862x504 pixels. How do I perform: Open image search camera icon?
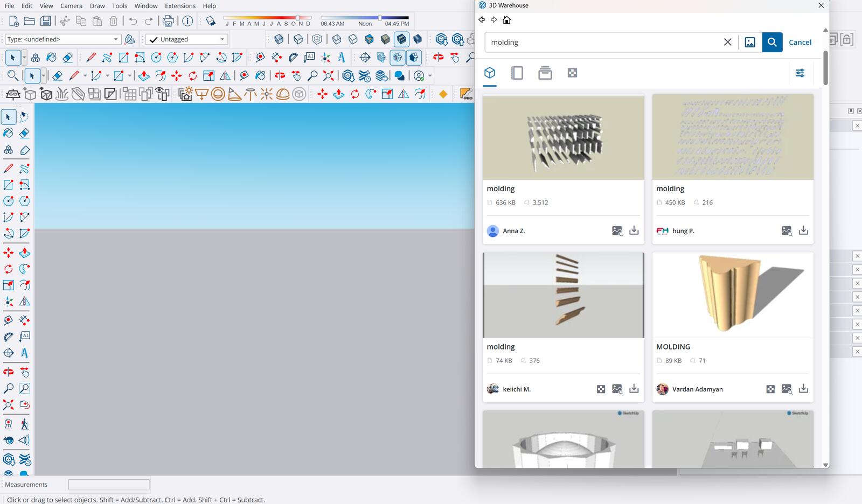coord(750,42)
